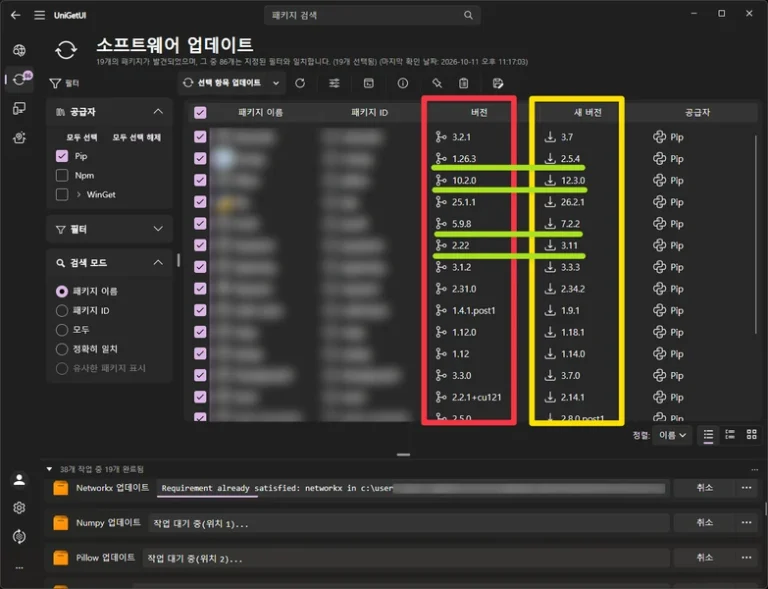Click the search magnifier icon
Viewport: 768px width, 589px height.
click(x=468, y=15)
